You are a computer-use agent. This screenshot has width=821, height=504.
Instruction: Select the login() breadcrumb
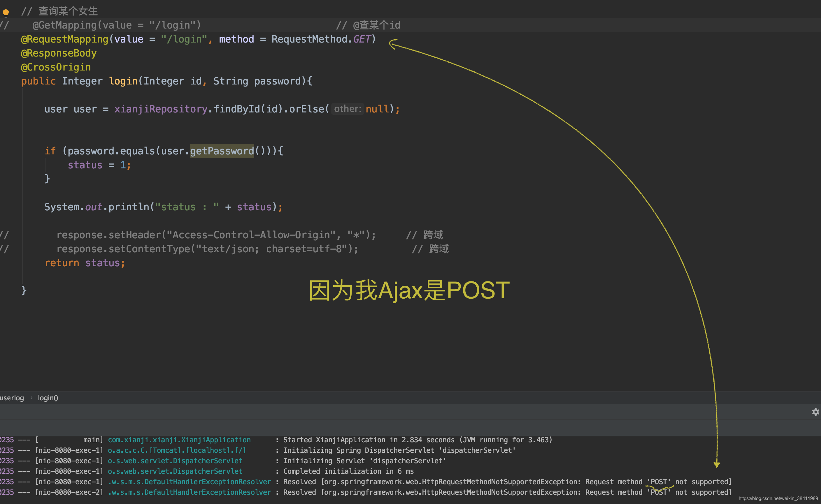click(48, 398)
